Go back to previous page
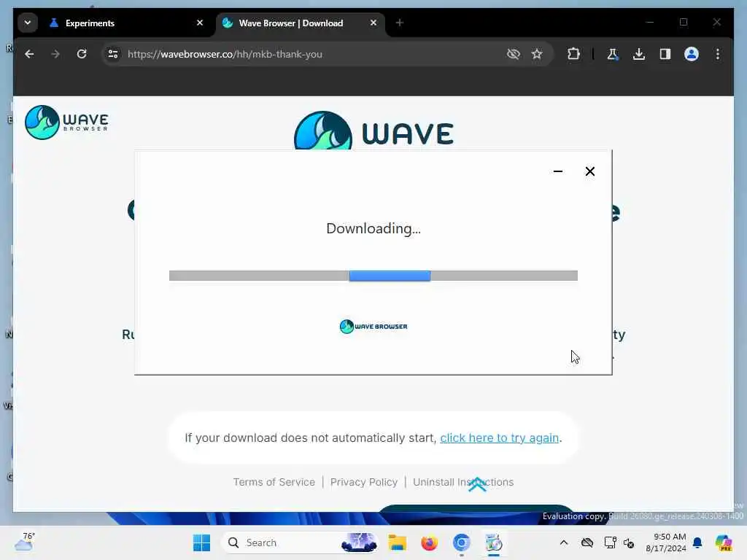The width and height of the screenshot is (747, 560). 29,54
